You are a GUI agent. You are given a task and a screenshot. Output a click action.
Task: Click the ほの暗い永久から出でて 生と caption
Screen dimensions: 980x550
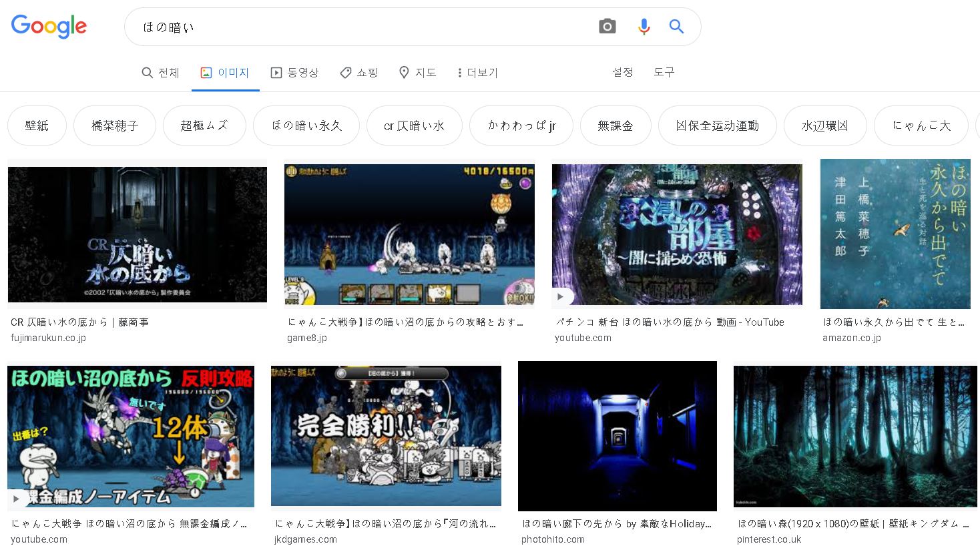click(894, 322)
